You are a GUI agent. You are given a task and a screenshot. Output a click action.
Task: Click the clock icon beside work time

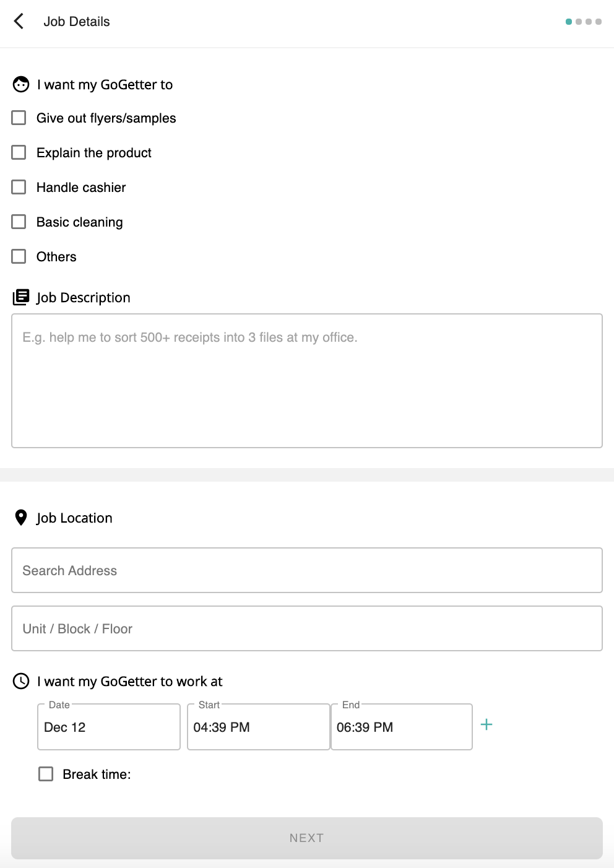[21, 681]
